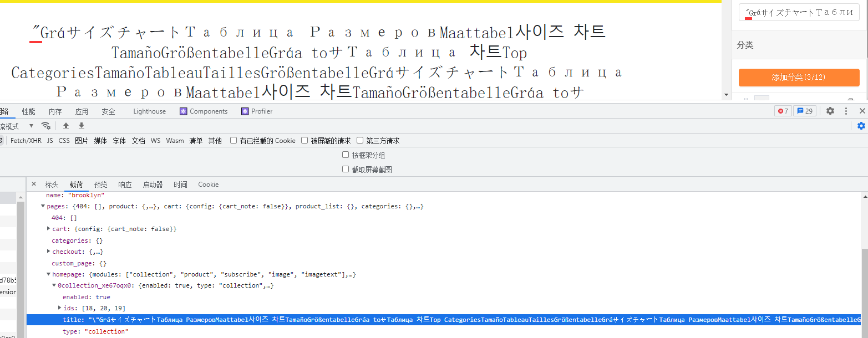Screen dimensions: 868x338
Task: Filter requests by Wasm
Action: [175, 141]
